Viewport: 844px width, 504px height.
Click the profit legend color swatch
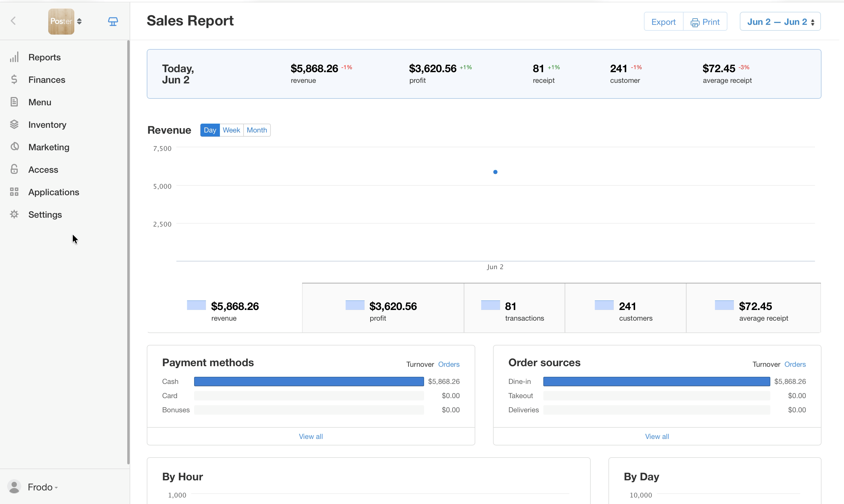pos(355,305)
